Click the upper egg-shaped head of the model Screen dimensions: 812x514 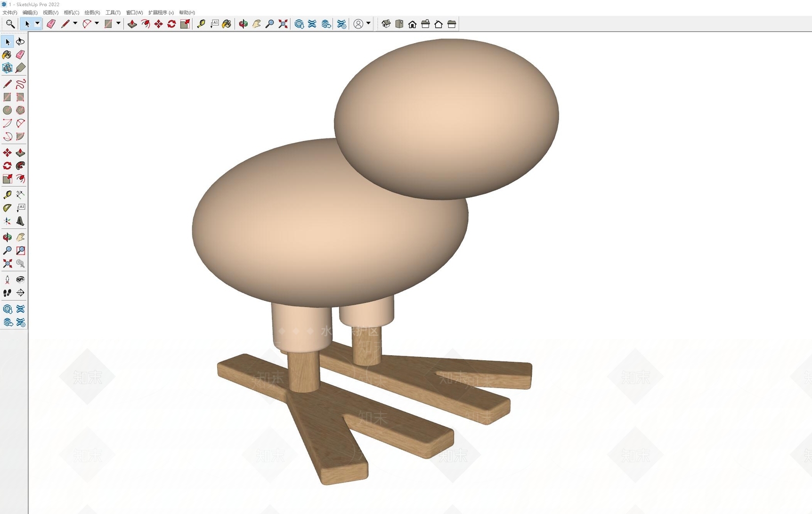tap(447, 119)
